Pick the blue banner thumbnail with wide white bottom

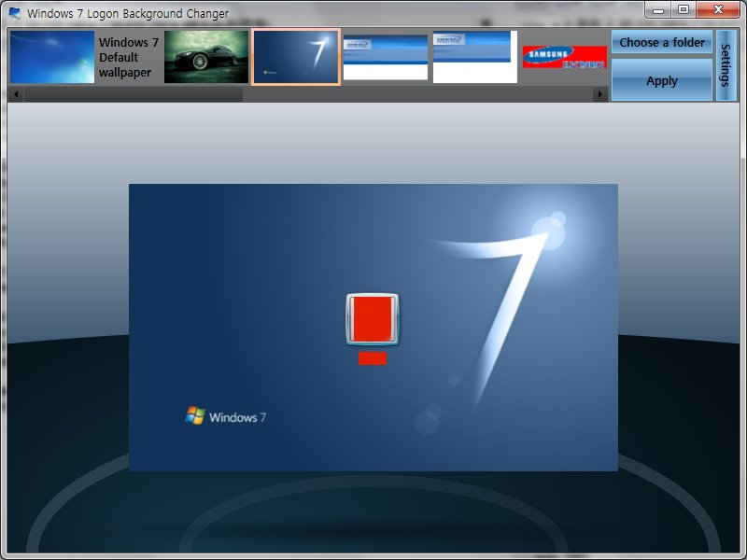[x=386, y=57]
